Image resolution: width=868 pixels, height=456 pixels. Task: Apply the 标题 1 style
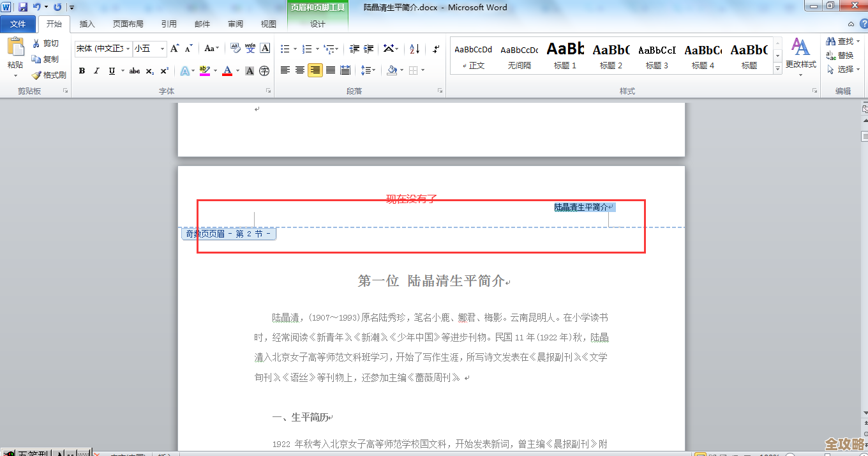coord(564,54)
